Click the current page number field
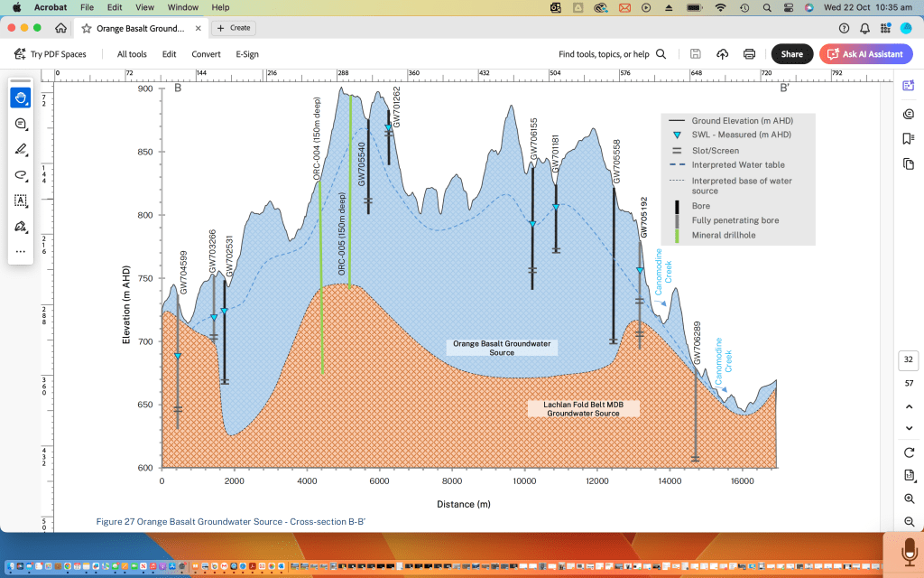 (908, 359)
